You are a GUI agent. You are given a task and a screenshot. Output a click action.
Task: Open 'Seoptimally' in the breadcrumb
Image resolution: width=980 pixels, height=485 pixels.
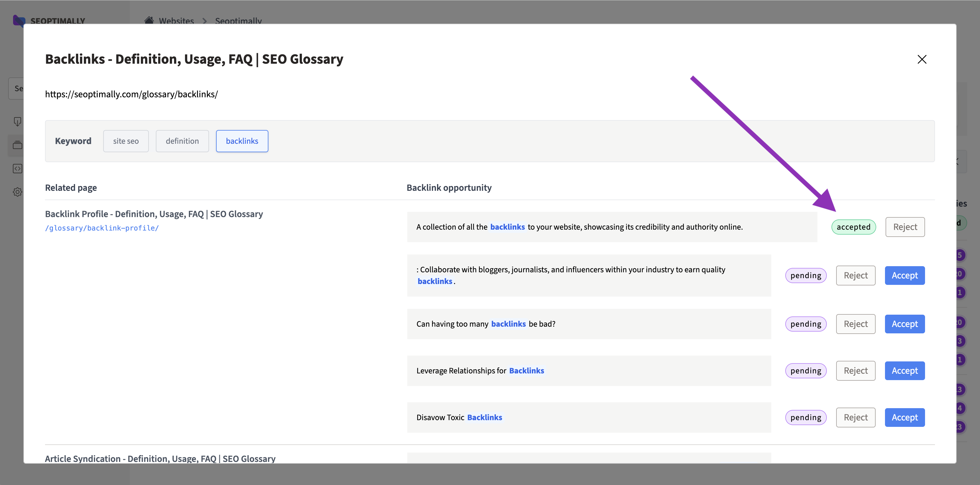(x=238, y=21)
